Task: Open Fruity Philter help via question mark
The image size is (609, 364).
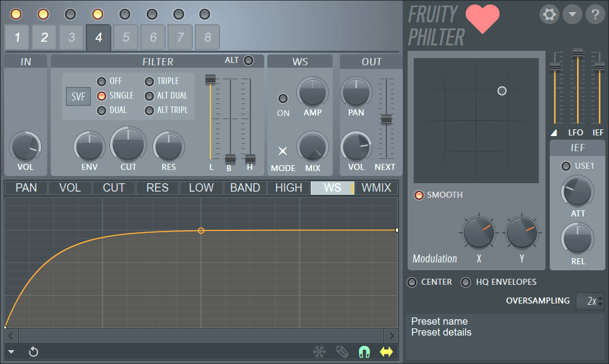Action: click(595, 14)
